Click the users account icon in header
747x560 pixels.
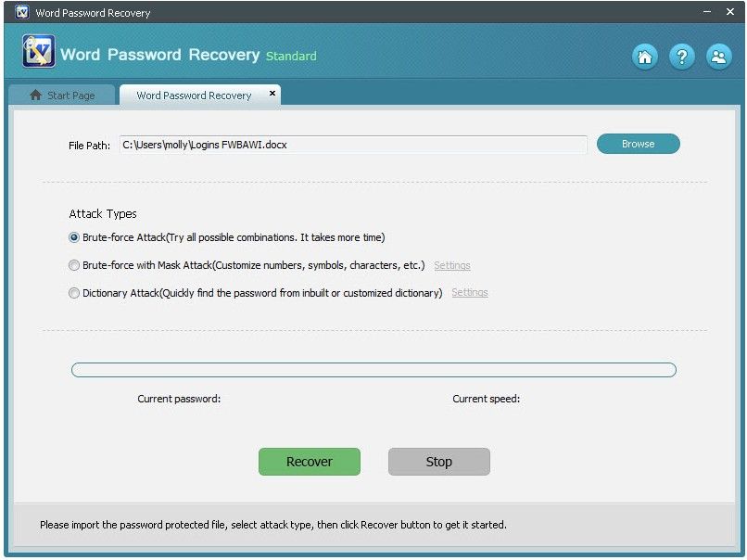(718, 57)
